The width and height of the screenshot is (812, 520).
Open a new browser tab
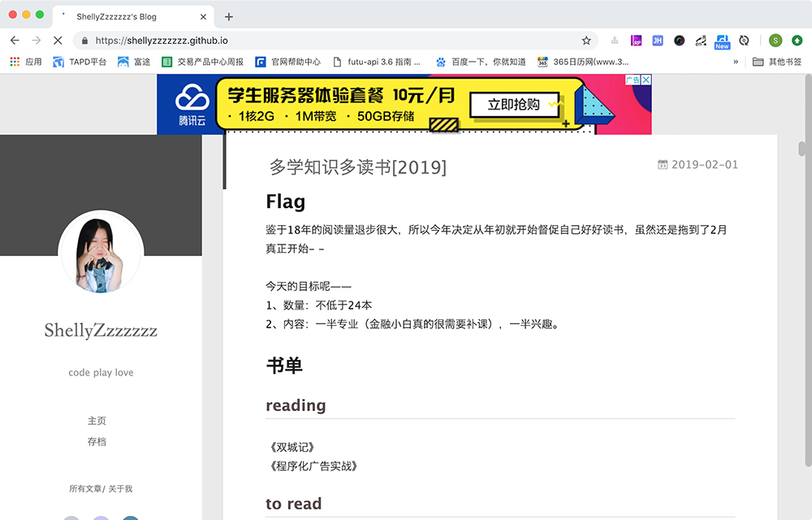tap(229, 16)
